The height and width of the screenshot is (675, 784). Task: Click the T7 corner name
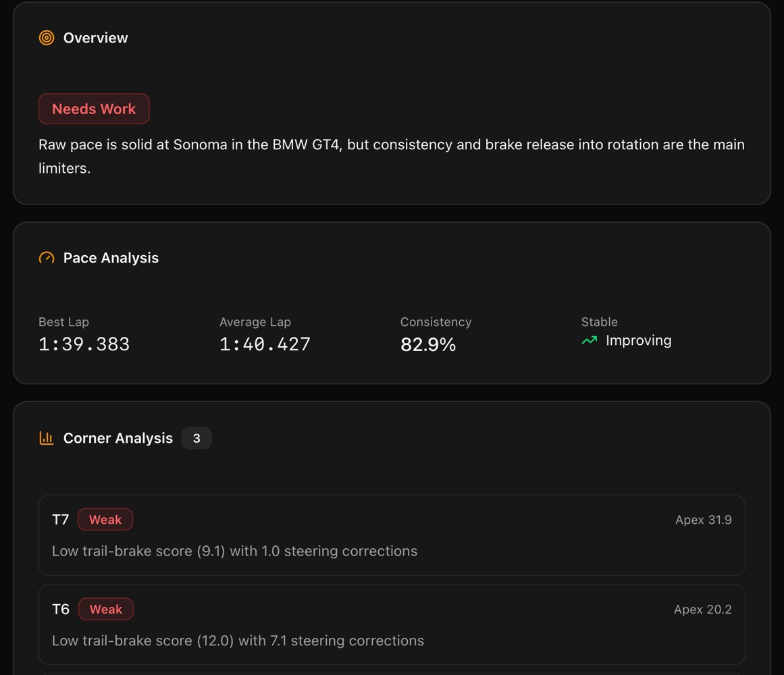tap(61, 520)
